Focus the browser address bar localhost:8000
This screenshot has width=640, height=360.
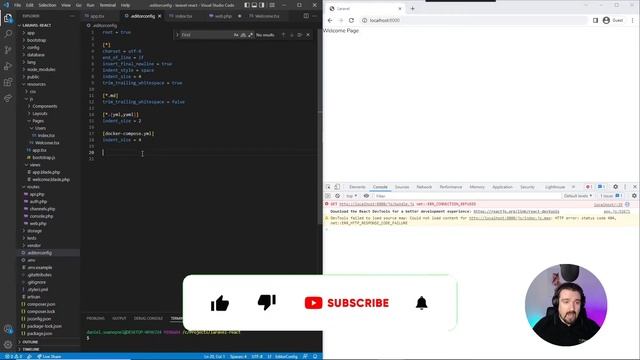[473, 20]
